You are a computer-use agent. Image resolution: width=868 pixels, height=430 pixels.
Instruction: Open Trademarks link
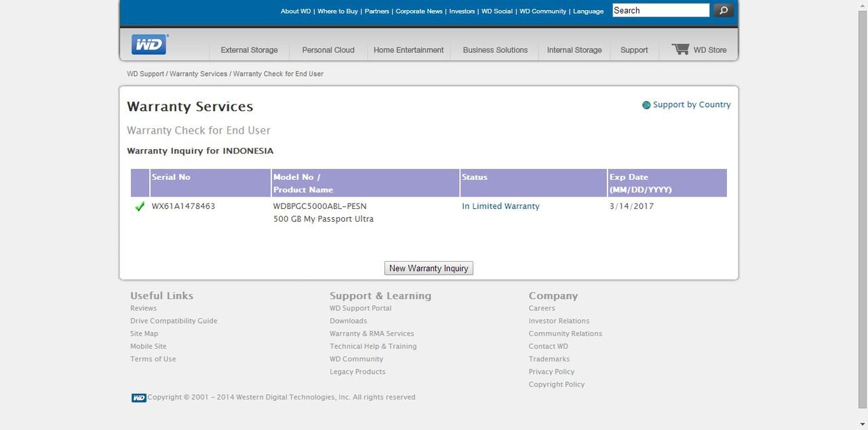pos(549,359)
